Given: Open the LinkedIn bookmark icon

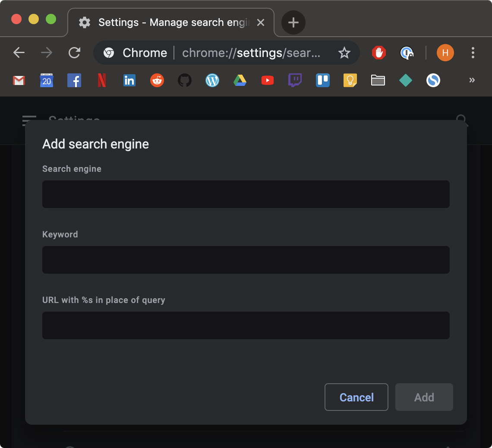Looking at the screenshot, I should point(129,81).
